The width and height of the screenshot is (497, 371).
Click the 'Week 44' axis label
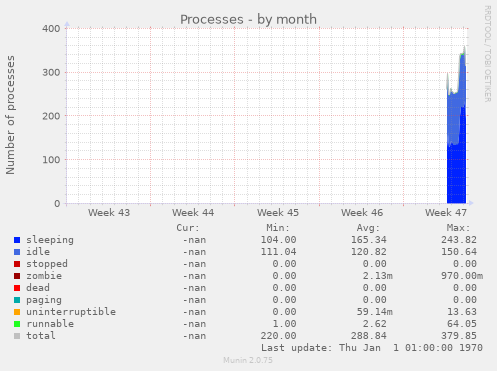[193, 213]
